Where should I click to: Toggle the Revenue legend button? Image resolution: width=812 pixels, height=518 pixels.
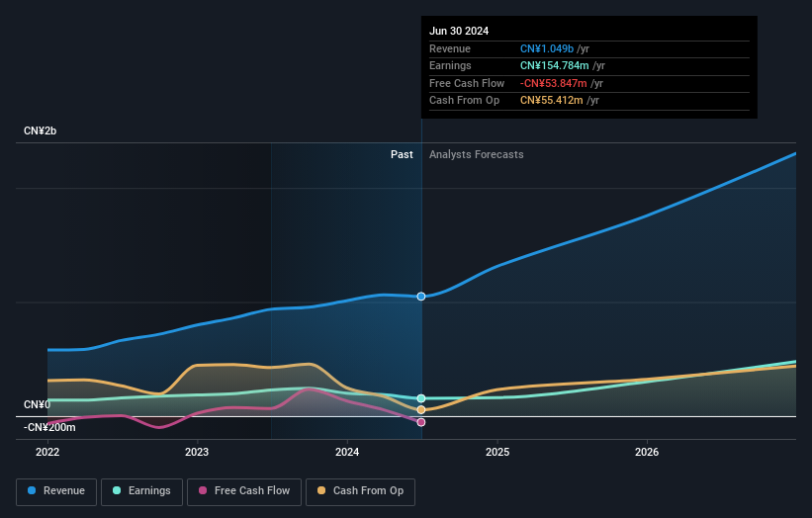(x=56, y=491)
